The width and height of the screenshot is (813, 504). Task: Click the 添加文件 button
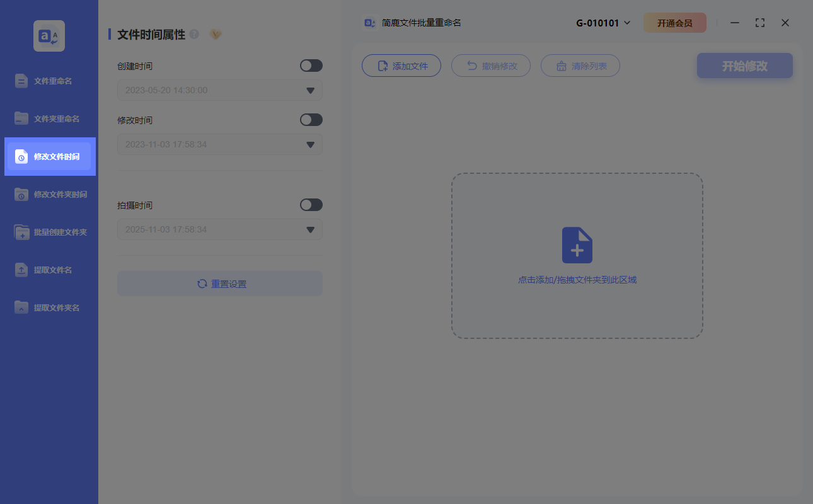(401, 66)
